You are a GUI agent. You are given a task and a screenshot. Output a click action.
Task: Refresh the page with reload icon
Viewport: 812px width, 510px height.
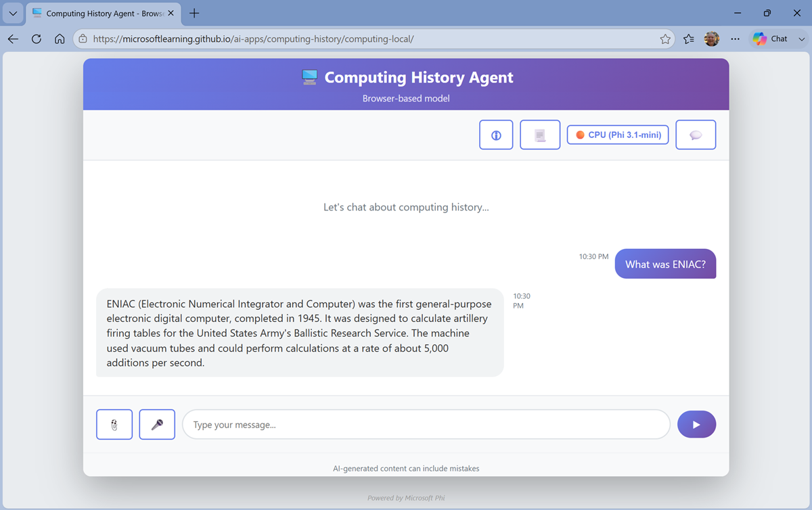37,39
